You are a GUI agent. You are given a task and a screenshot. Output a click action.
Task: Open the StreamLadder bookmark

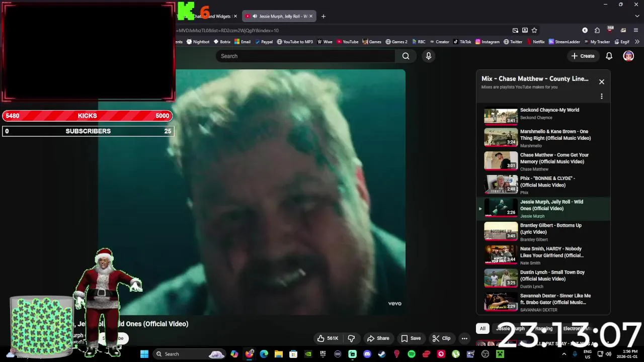click(565, 42)
